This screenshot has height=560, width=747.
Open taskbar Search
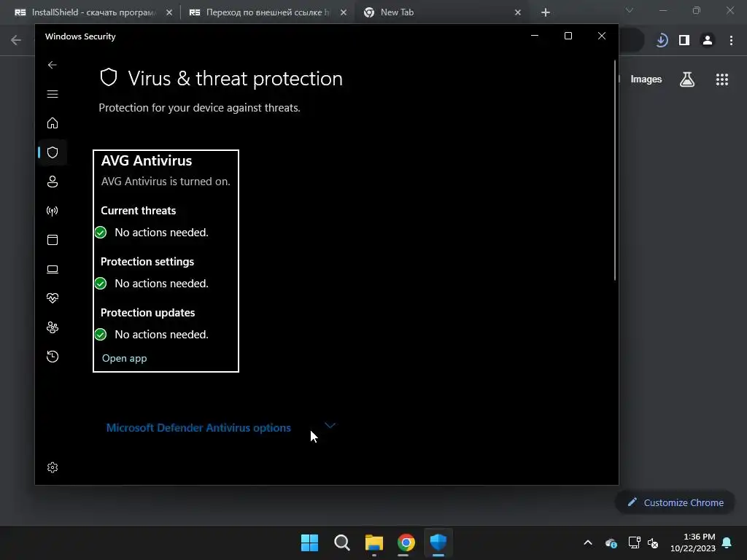(341, 542)
